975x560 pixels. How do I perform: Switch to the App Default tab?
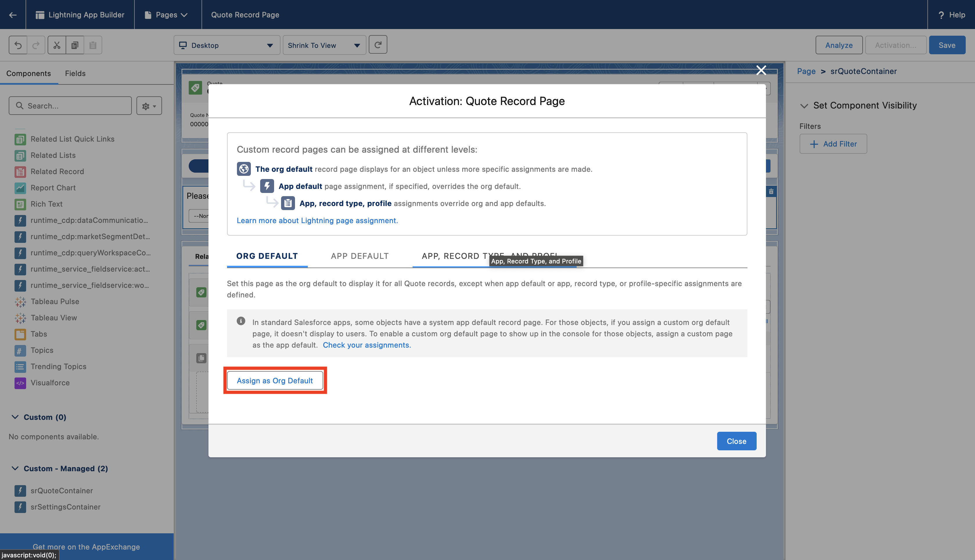click(x=359, y=256)
